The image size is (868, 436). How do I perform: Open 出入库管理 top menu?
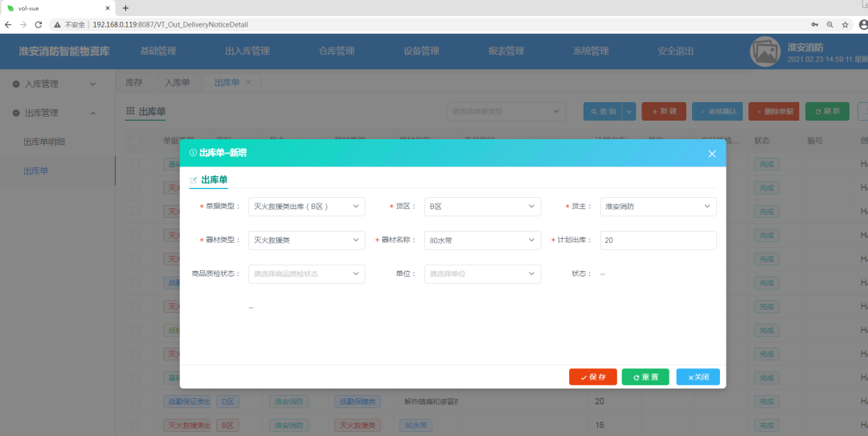248,51
